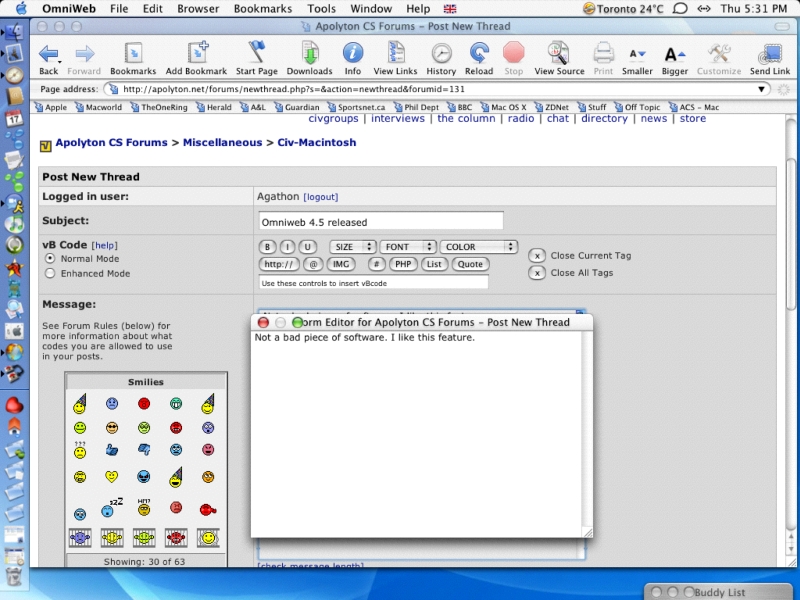Open the Bookmarks menu

(263, 8)
